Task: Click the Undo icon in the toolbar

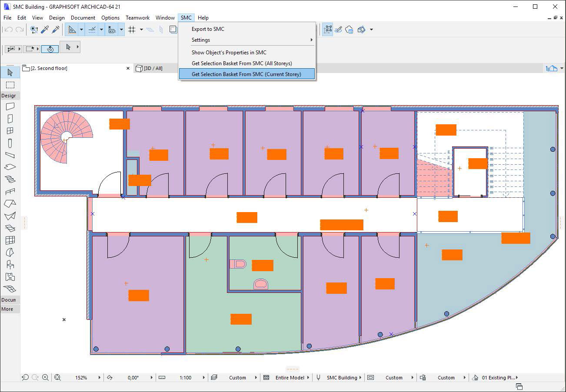Action: (x=8, y=30)
